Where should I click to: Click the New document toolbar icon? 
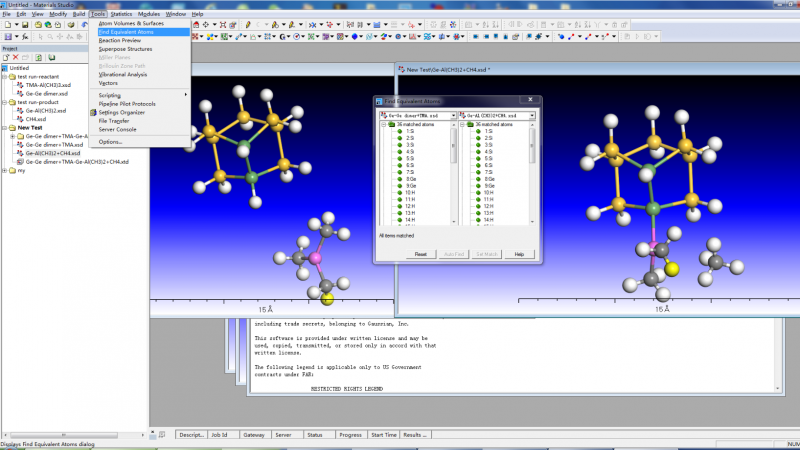click(7, 25)
